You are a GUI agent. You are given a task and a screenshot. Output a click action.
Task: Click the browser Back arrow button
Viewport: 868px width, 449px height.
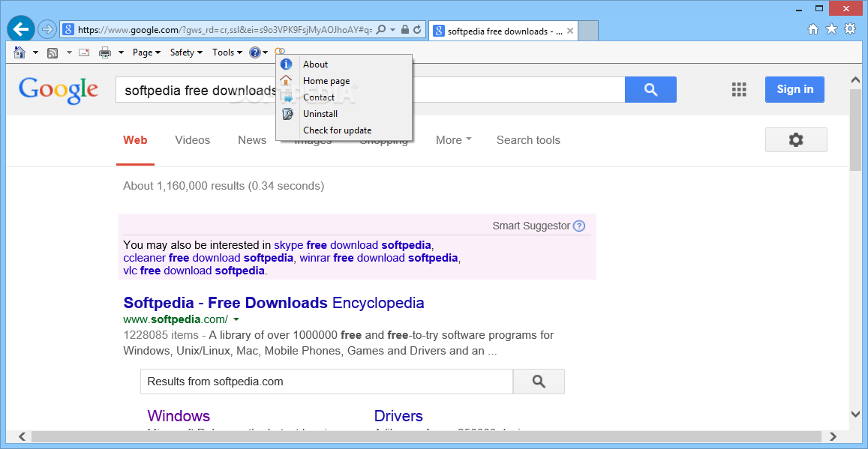[21, 28]
